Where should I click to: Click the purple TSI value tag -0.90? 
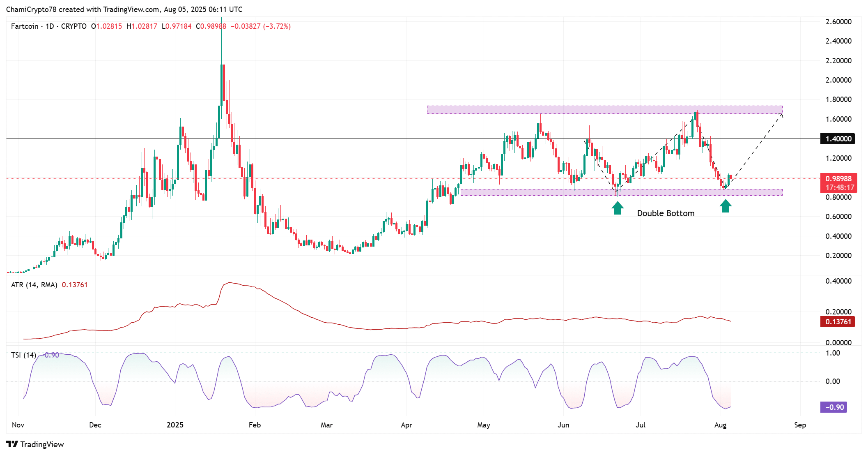(833, 407)
